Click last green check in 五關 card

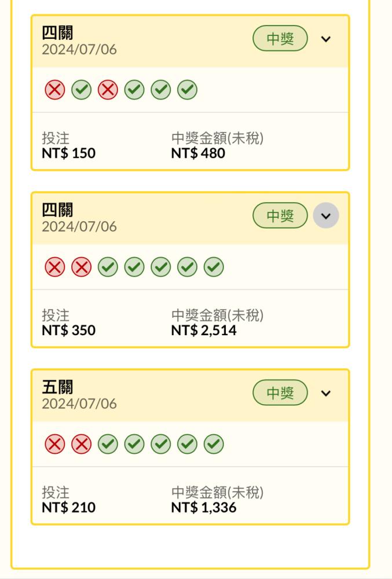pos(214,444)
